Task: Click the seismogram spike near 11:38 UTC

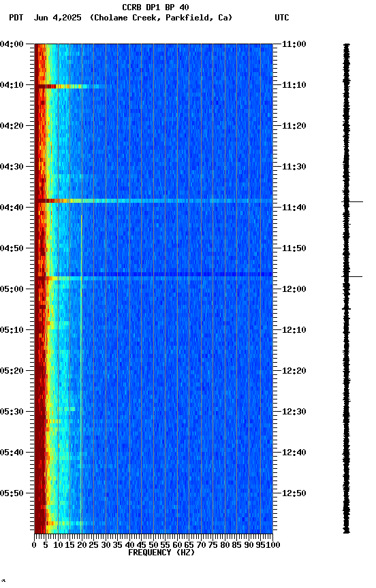Action: (x=352, y=201)
